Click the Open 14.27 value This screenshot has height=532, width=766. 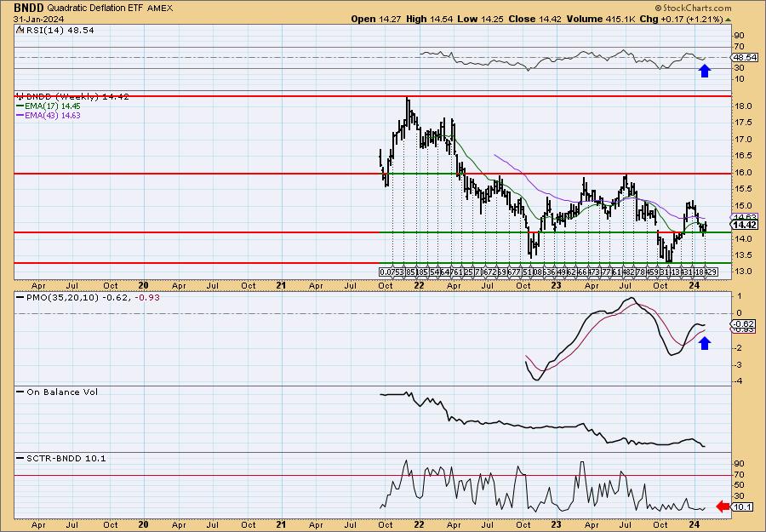374,19
